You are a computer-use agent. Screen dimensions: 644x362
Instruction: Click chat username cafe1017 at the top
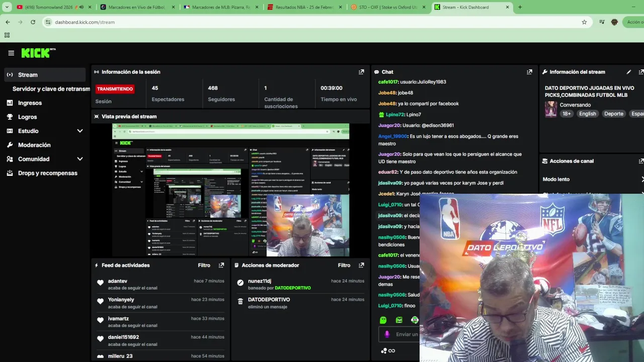point(388,82)
